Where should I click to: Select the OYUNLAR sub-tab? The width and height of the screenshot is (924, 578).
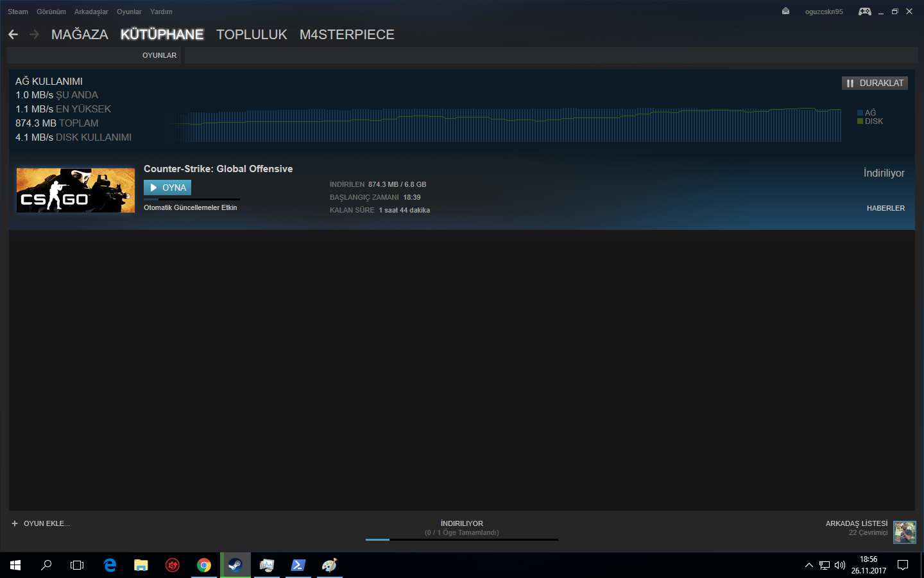pos(159,55)
